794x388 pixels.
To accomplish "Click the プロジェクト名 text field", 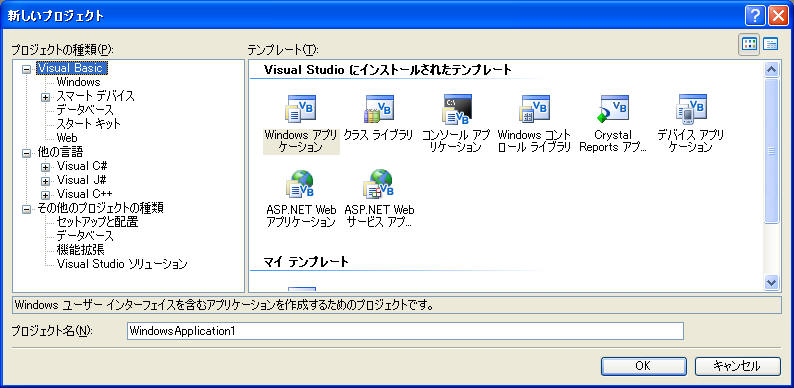I will (x=405, y=331).
